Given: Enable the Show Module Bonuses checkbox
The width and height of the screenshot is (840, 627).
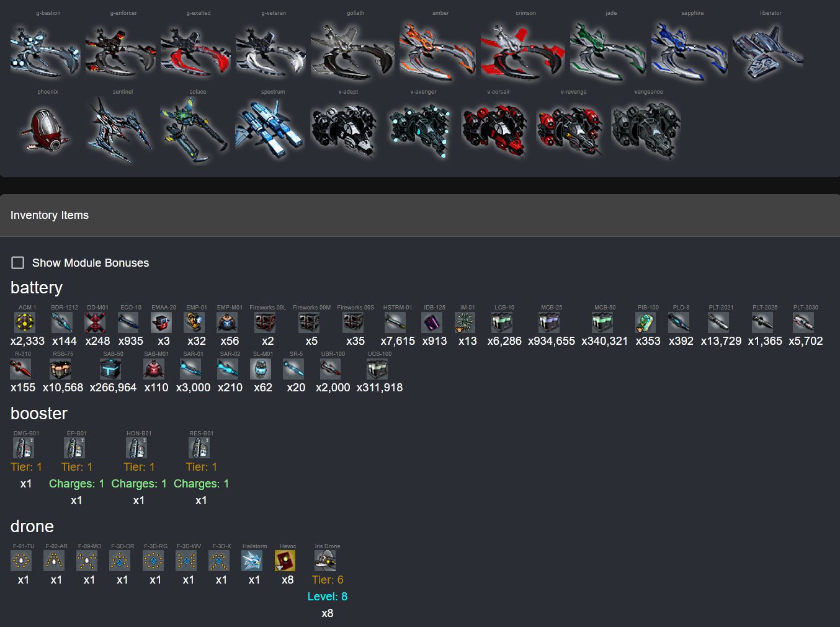Looking at the screenshot, I should [x=18, y=263].
